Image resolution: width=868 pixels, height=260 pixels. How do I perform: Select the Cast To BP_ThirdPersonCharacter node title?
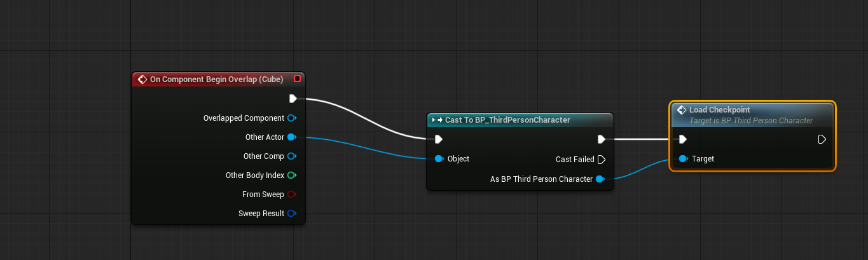click(x=507, y=120)
